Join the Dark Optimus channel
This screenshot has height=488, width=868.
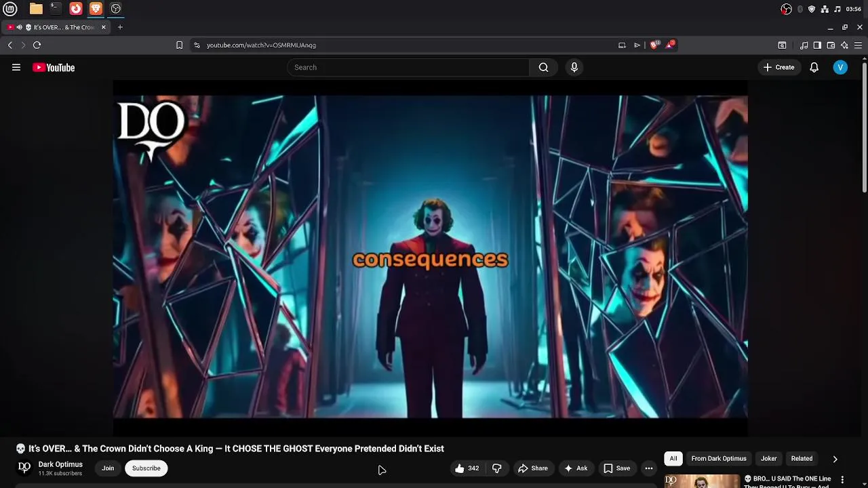coord(108,468)
